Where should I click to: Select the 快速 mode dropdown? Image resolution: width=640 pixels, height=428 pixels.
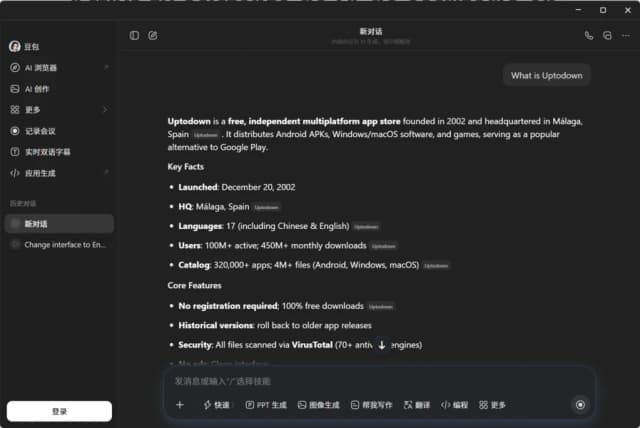click(x=217, y=405)
